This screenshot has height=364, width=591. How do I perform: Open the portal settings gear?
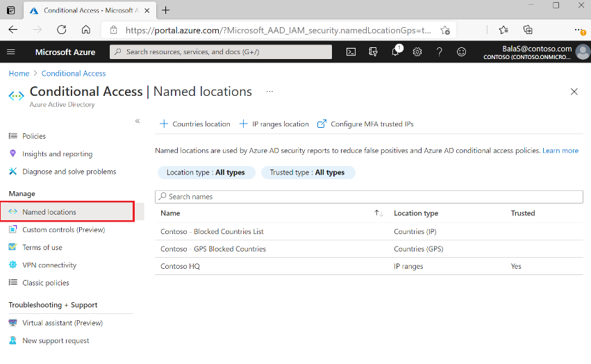(x=417, y=52)
